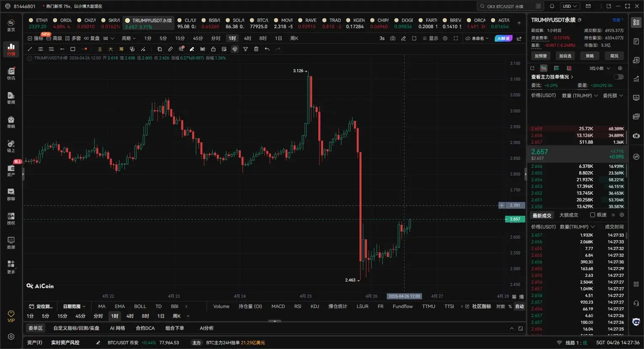Click the 加自选 add to watchlist button

(x=565, y=56)
